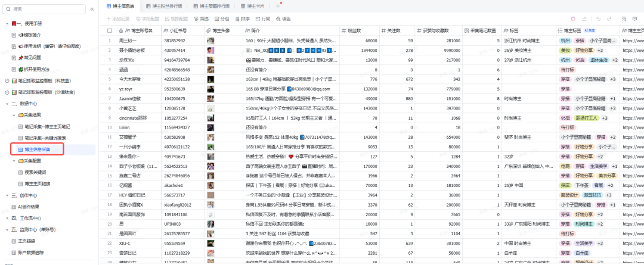
Task: Click 添加记录 to add a row
Action: 119,19
